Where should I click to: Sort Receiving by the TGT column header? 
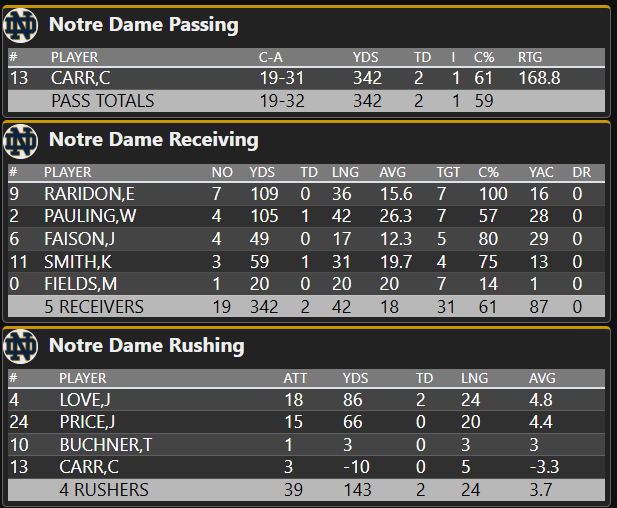pyautogui.click(x=448, y=172)
